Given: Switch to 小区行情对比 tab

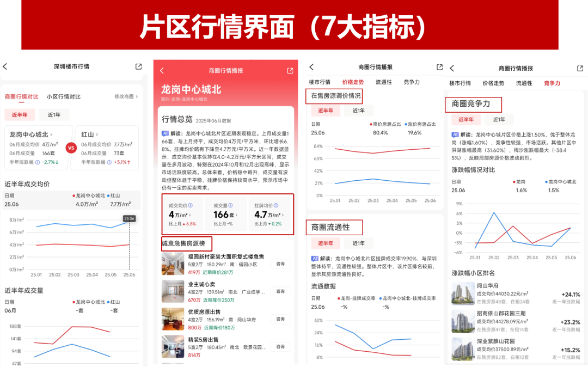Looking at the screenshot, I should (64, 97).
